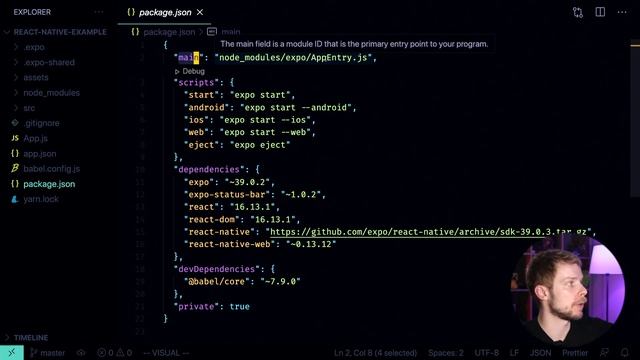Image resolution: width=640 pixels, height=360 pixels.
Task: Expand the node_modules folder
Action: [x=51, y=93]
